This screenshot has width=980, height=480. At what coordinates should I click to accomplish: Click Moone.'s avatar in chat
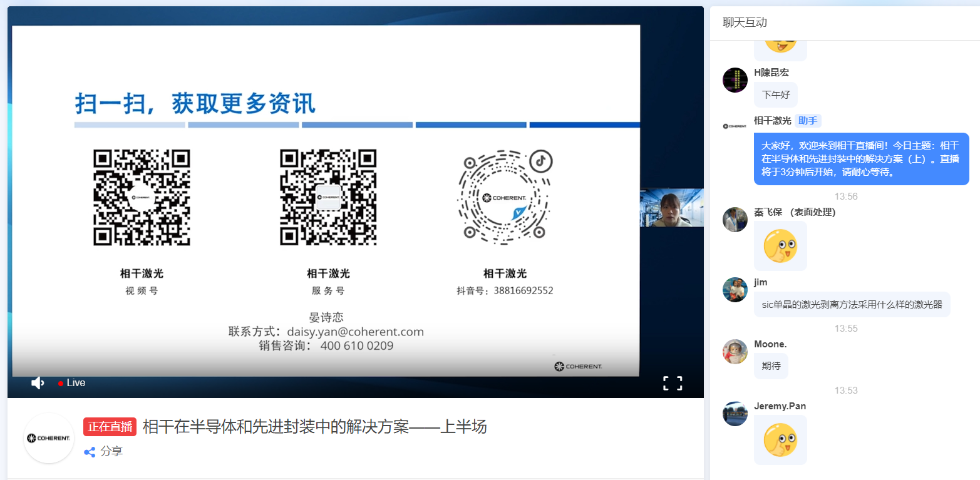(735, 352)
